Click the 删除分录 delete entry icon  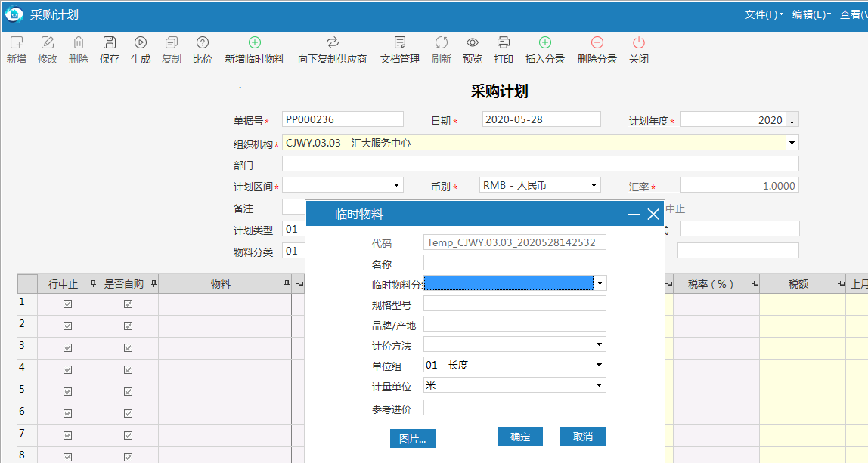[x=597, y=42]
